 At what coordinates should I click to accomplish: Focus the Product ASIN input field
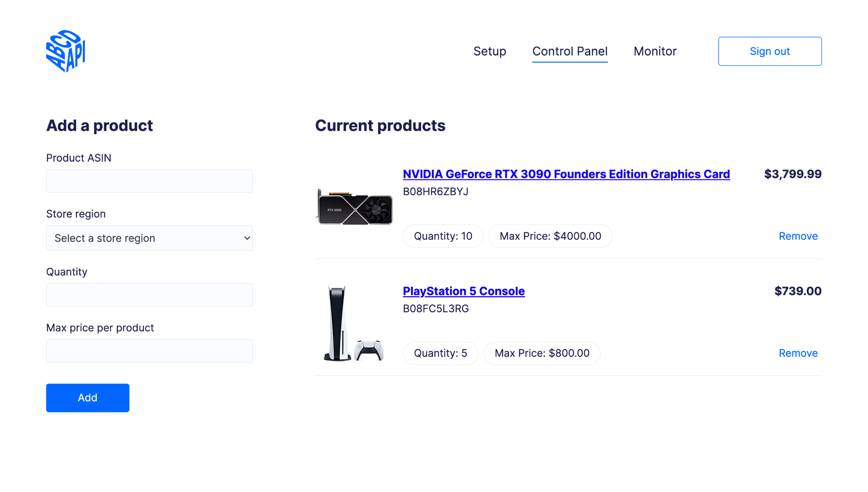pos(149,181)
